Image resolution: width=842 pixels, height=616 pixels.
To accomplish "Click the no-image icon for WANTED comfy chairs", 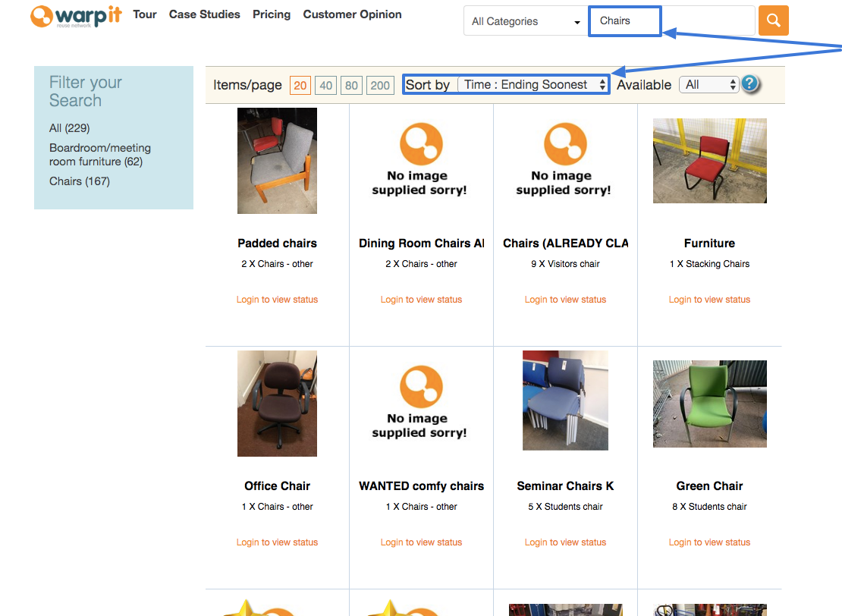I will (421, 403).
